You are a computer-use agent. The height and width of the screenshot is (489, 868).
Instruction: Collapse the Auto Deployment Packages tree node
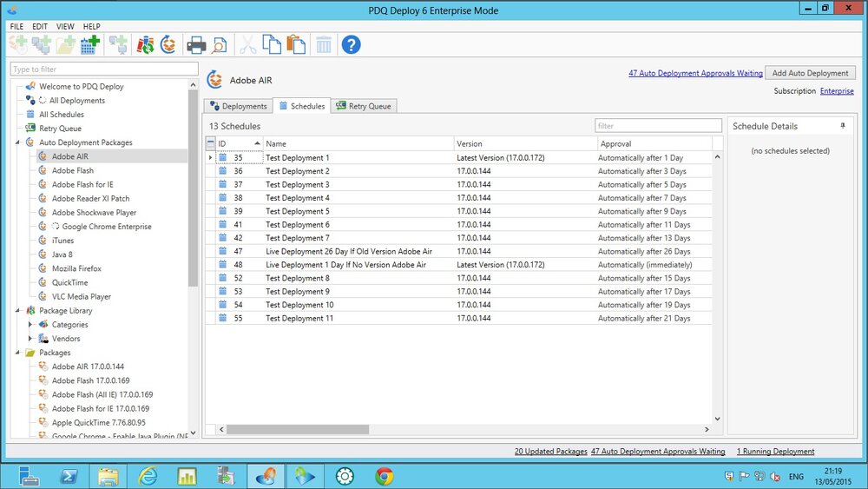coord(17,142)
